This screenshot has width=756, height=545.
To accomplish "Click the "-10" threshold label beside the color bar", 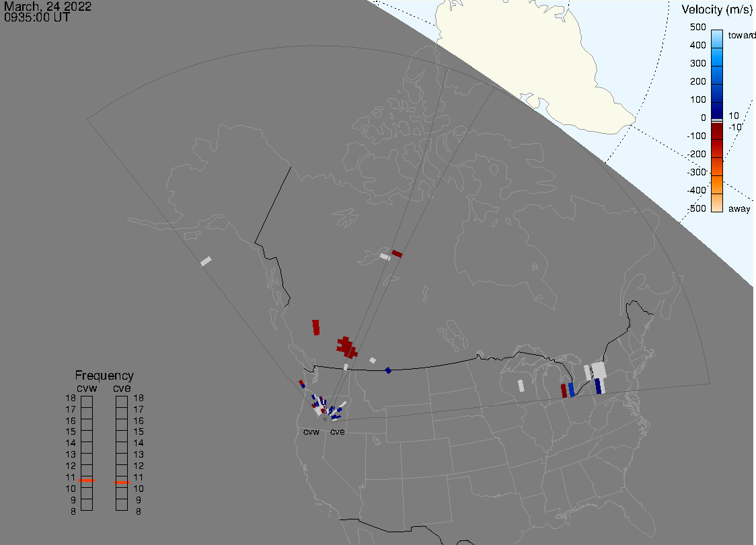I will (734, 127).
